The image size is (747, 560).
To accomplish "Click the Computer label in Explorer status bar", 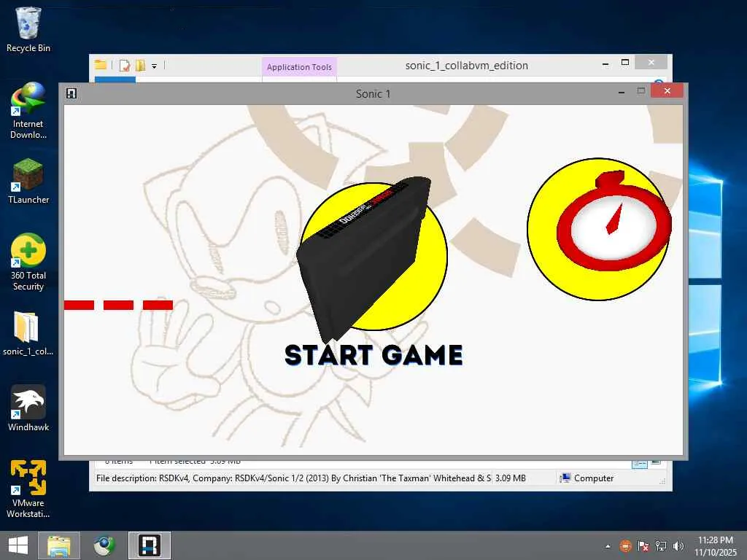I will coord(594,478).
